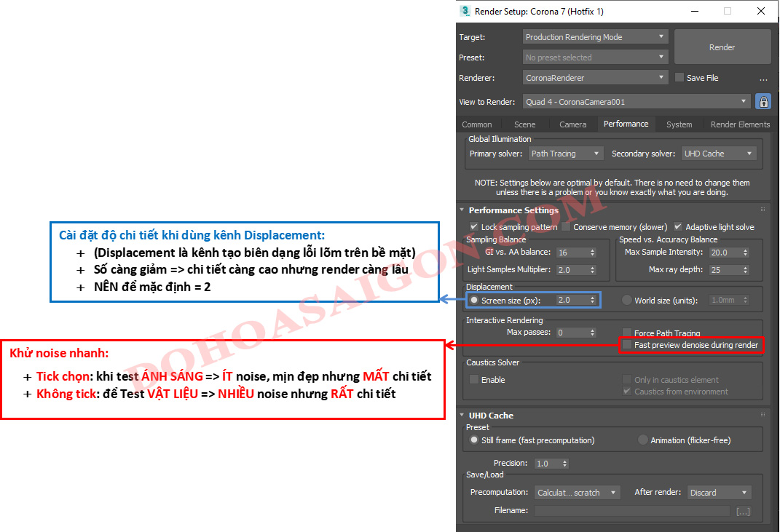Choose Animation (flicker-free) preset
780x532 pixels.
pyautogui.click(x=642, y=440)
